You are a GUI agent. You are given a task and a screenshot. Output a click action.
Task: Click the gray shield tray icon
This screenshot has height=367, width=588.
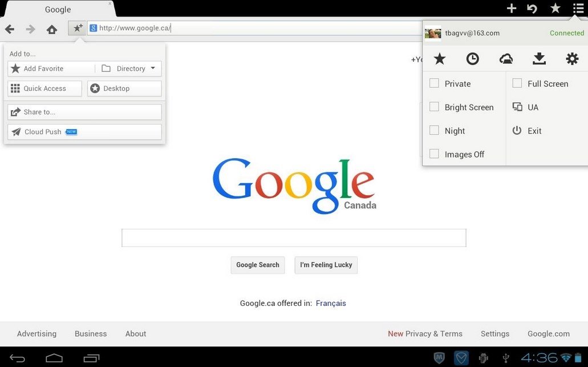coord(439,358)
